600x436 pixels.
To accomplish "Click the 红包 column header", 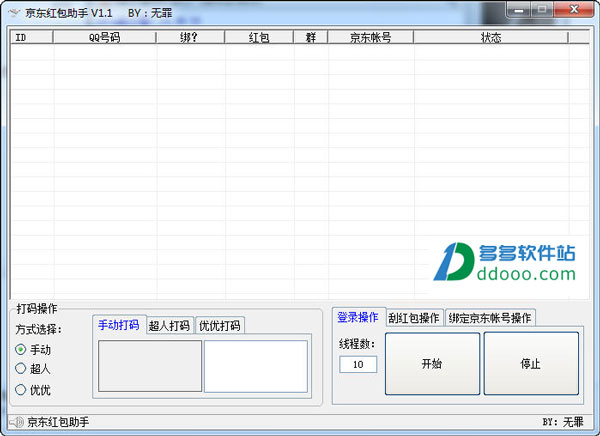I will coord(259,38).
